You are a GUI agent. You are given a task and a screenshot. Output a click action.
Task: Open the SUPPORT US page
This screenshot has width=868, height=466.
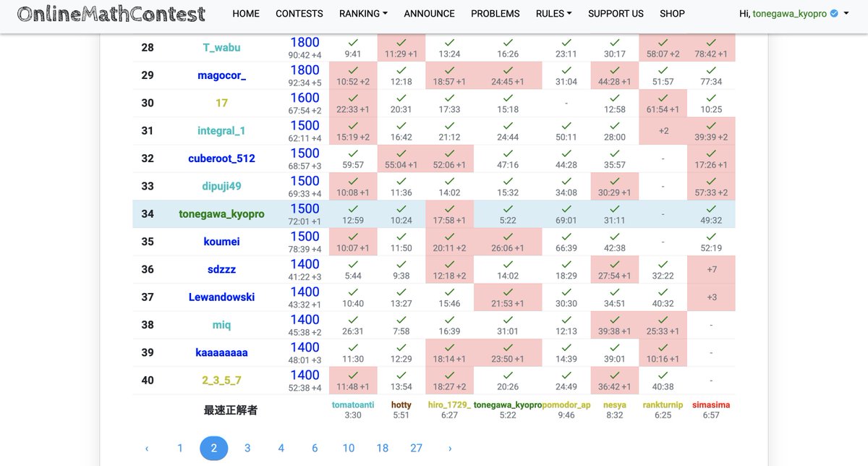coord(616,14)
